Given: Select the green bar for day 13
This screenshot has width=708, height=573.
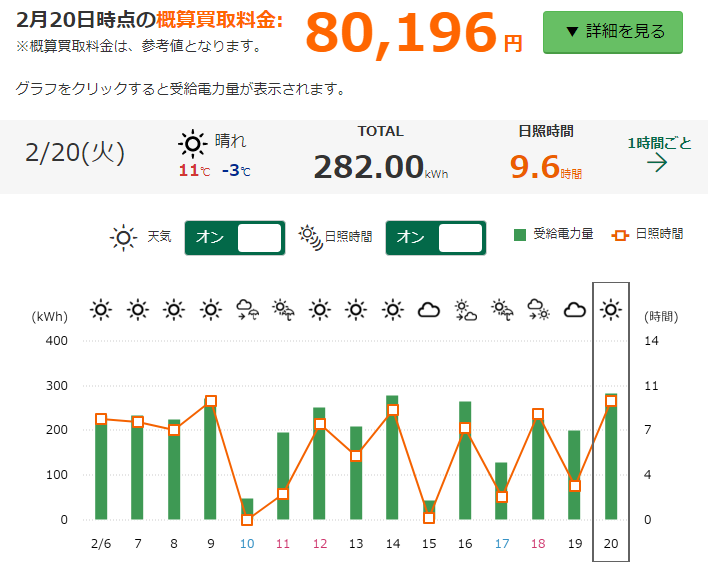Looking at the screenshot, I should 356,473.
